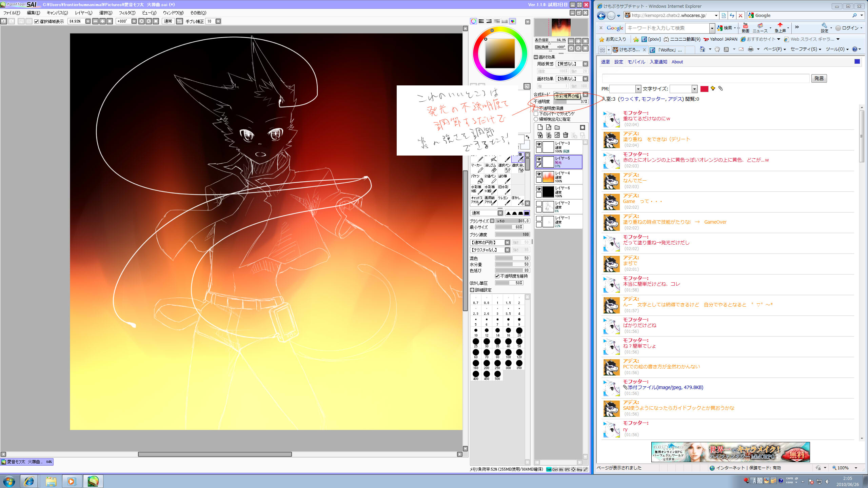Open the テクスチャなし texture dropdown
868x488 pixels.
coord(507,250)
